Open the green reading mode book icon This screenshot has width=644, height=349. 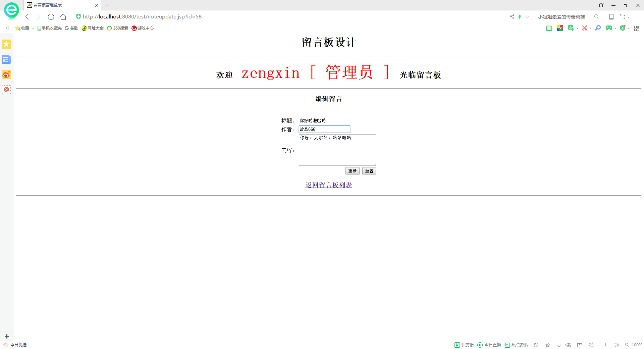pos(549,28)
